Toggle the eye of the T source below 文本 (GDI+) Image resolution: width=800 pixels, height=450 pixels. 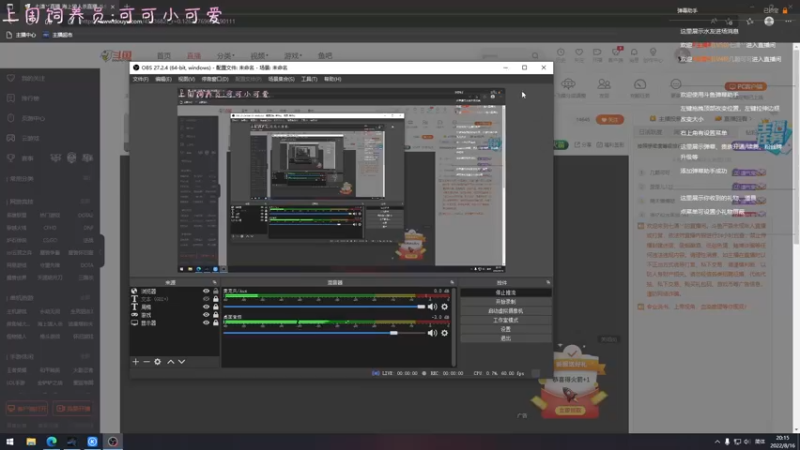[206, 307]
